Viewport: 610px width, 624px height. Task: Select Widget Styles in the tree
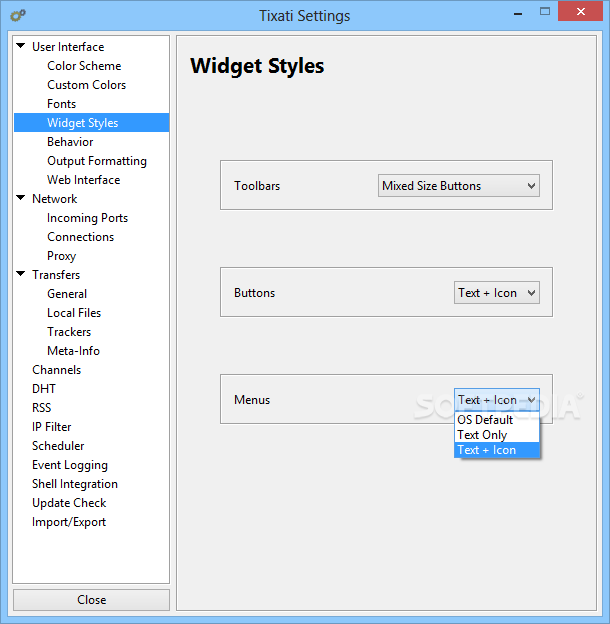coord(92,123)
